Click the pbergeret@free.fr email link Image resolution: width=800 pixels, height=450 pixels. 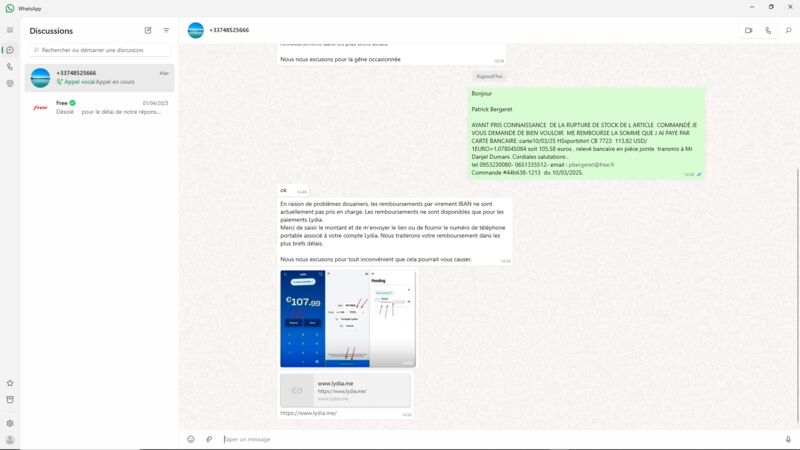tap(591, 165)
